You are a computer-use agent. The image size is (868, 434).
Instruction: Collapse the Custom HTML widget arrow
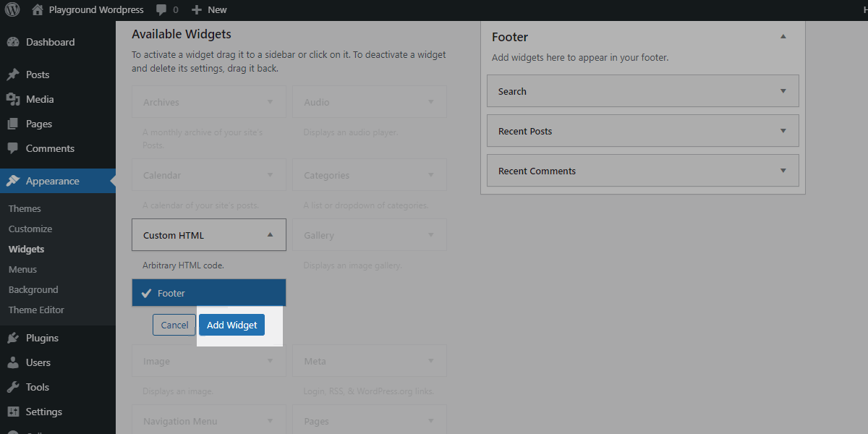270,234
